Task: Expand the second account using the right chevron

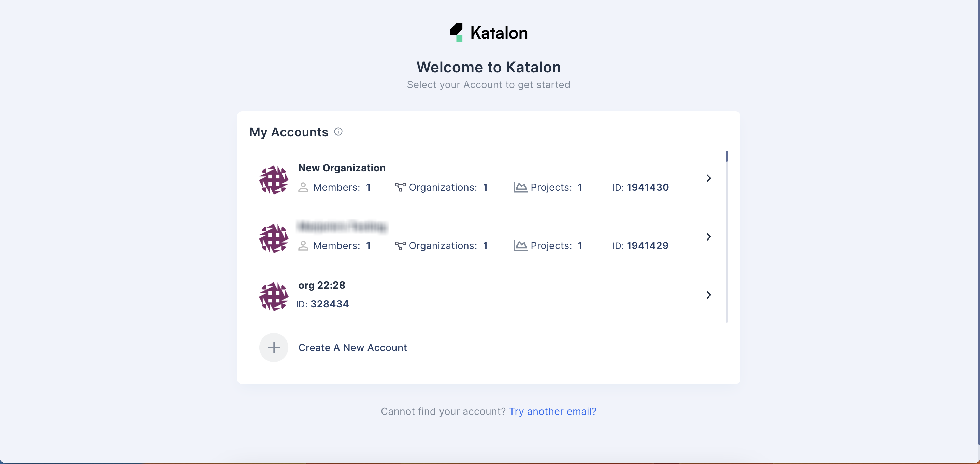Action: pyautogui.click(x=708, y=236)
